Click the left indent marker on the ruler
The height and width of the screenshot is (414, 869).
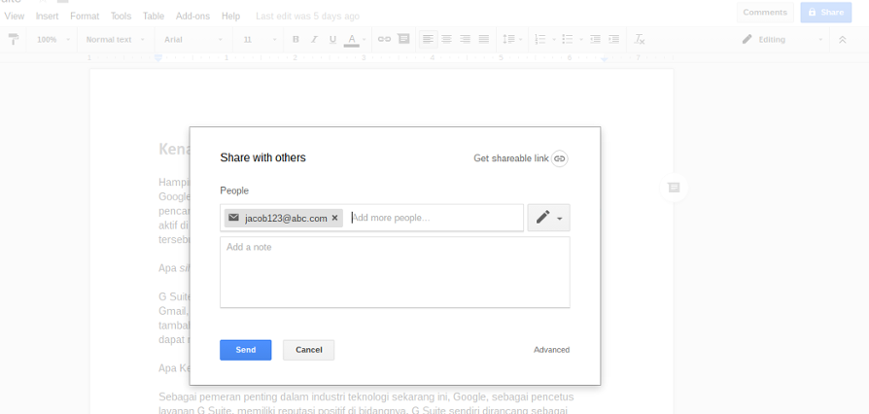(x=158, y=58)
